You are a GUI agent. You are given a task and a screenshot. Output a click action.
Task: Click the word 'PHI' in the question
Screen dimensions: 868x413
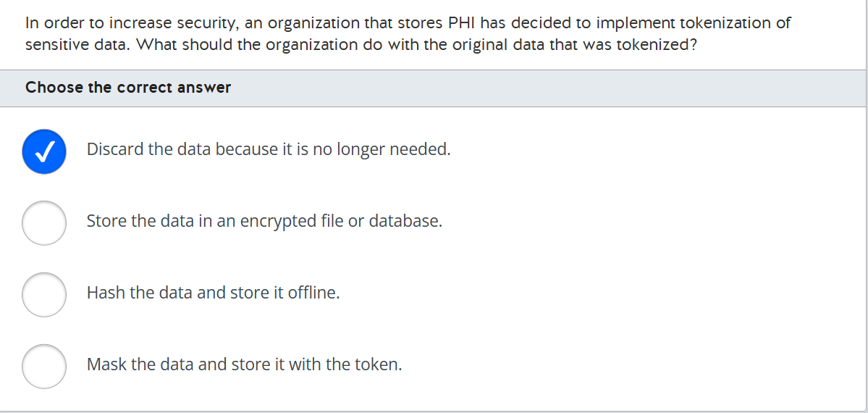pyautogui.click(x=460, y=23)
